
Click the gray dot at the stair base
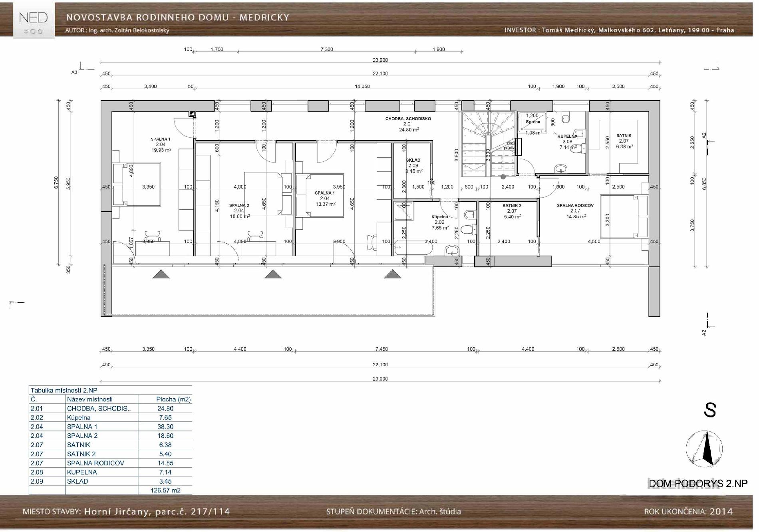pyautogui.click(x=503, y=177)
